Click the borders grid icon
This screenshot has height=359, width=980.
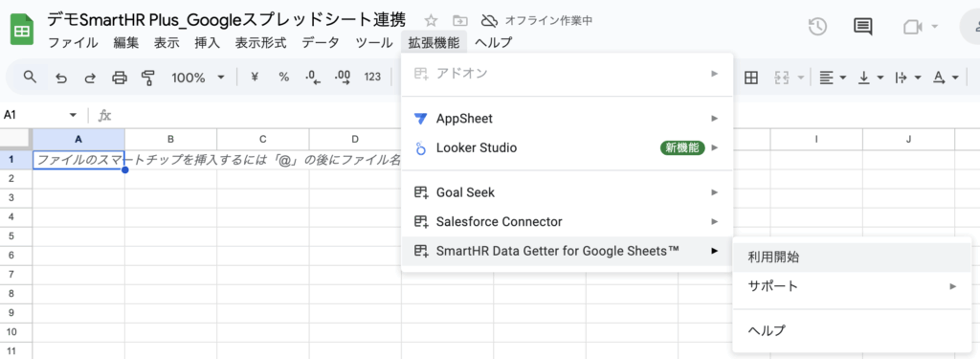click(750, 78)
